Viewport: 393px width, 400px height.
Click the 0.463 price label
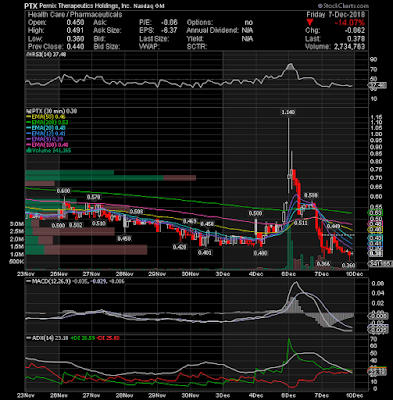click(x=189, y=221)
